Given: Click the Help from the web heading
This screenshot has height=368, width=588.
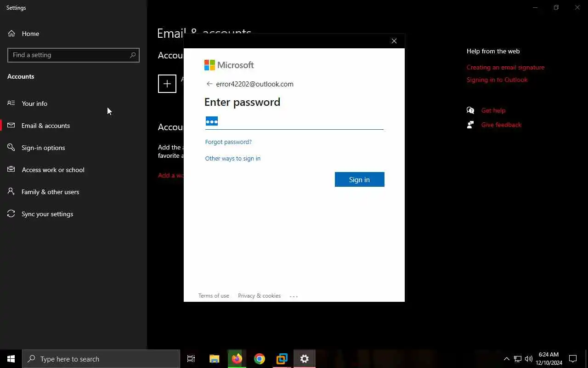Looking at the screenshot, I should (x=493, y=51).
